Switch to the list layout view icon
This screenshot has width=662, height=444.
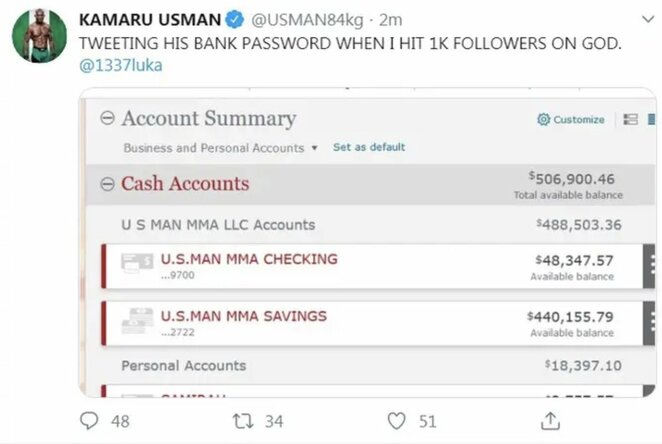[630, 120]
